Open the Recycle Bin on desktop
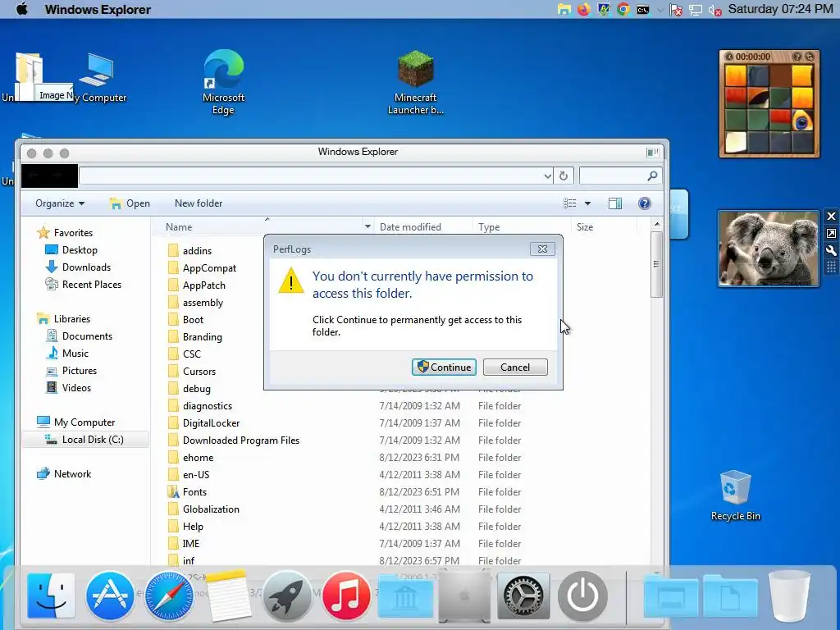The image size is (840, 630). pos(736,495)
